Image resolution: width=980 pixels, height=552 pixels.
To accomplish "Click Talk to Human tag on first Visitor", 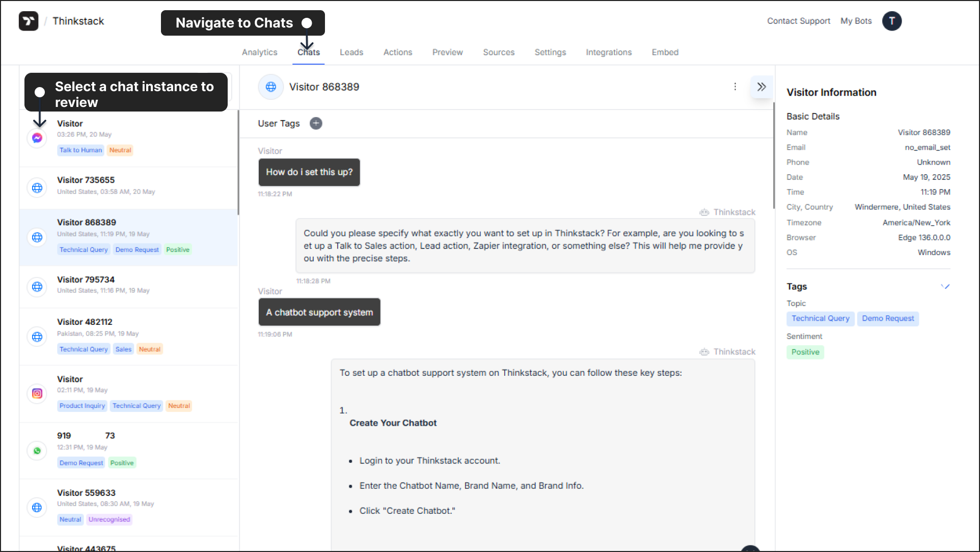I will (80, 150).
